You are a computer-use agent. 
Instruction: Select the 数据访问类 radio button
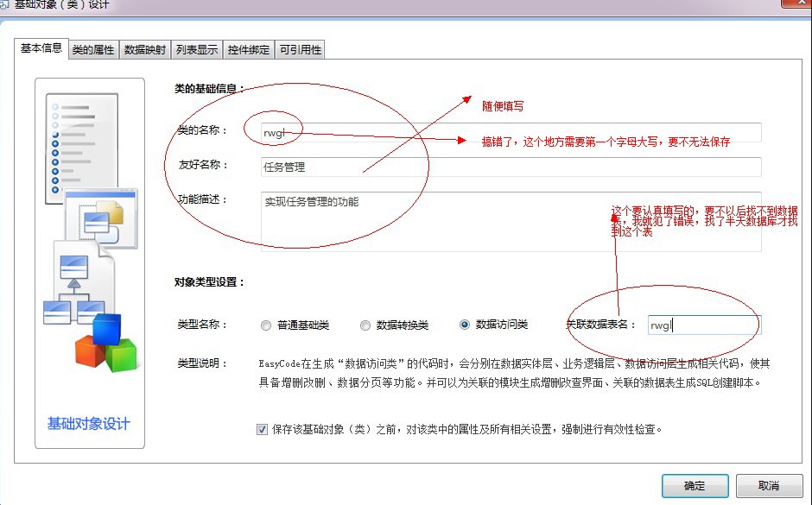pos(465,325)
